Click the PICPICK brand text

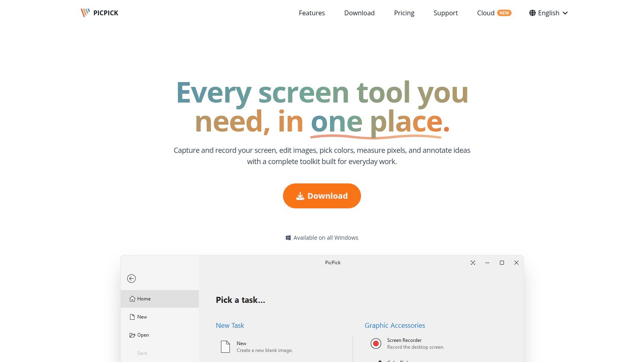click(106, 13)
